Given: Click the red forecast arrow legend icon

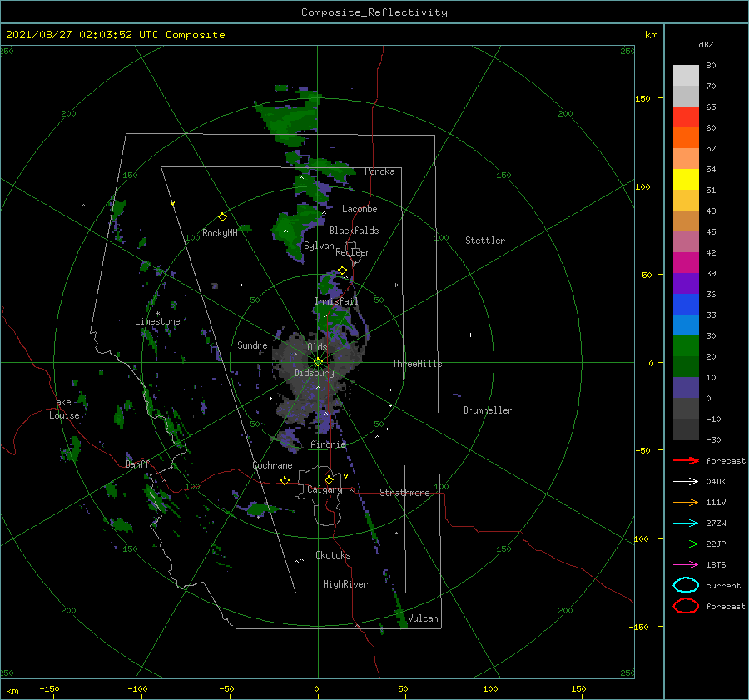Looking at the screenshot, I should coord(686,460).
